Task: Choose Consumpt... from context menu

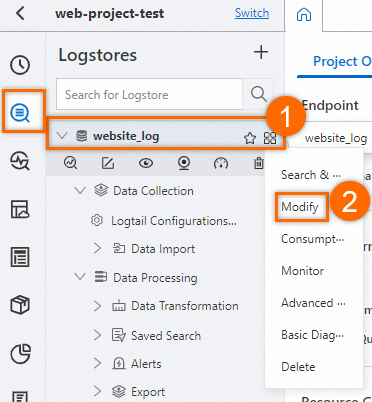Action: point(312,239)
